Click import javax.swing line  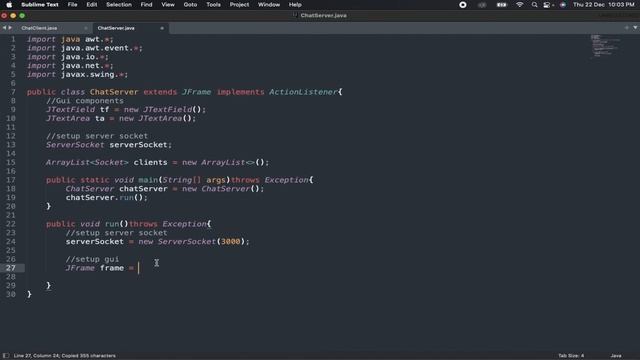click(78, 74)
